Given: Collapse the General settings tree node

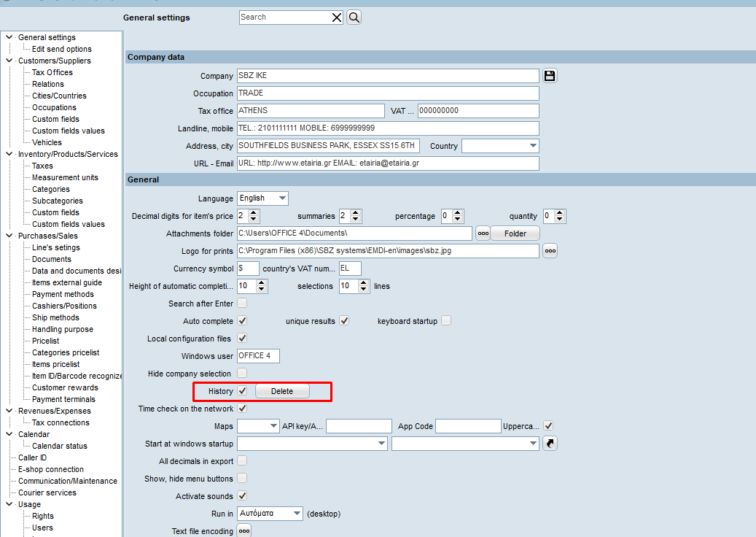Looking at the screenshot, I should 9,37.
